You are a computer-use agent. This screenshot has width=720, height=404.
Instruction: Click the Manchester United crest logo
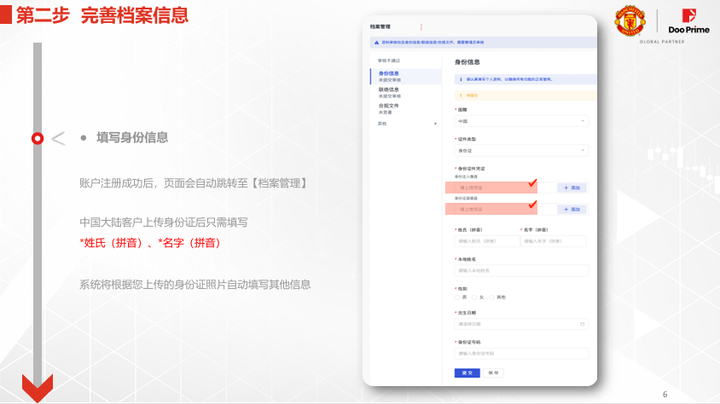630,21
